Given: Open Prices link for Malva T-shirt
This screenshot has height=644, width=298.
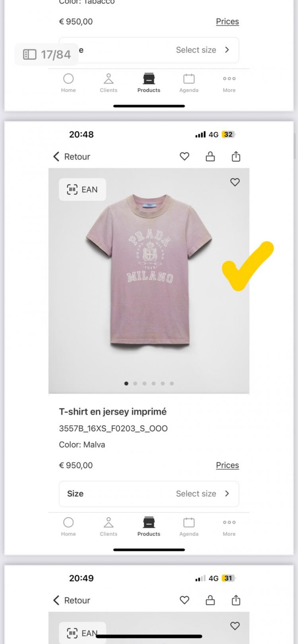Looking at the screenshot, I should pyautogui.click(x=227, y=465).
